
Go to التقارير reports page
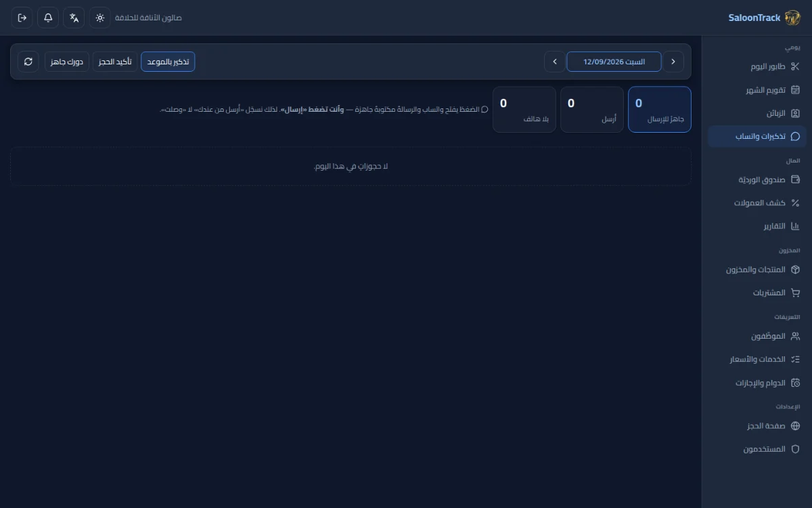click(x=757, y=226)
